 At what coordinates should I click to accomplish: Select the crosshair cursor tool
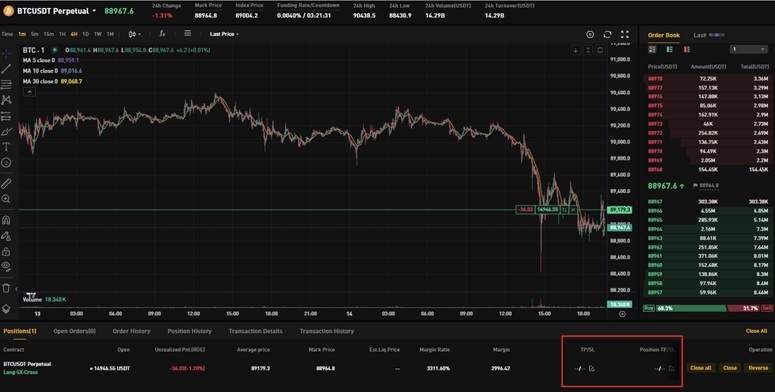click(6, 53)
